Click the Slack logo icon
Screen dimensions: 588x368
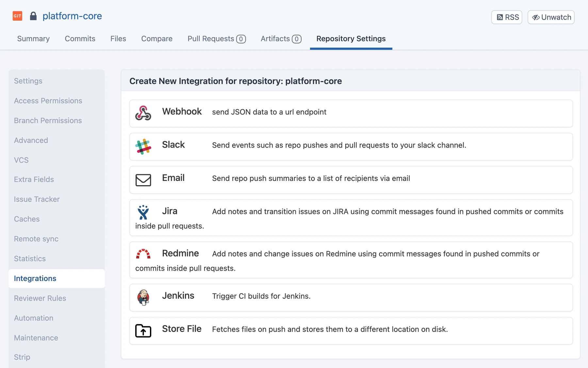pyautogui.click(x=143, y=147)
